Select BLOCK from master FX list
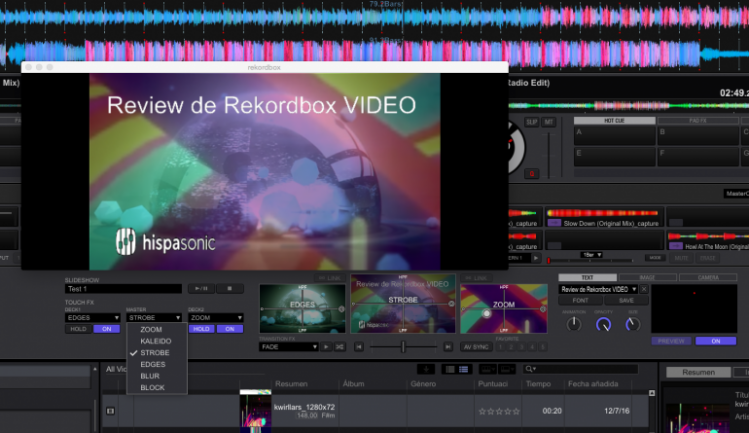This screenshot has width=749, height=433. (x=157, y=388)
